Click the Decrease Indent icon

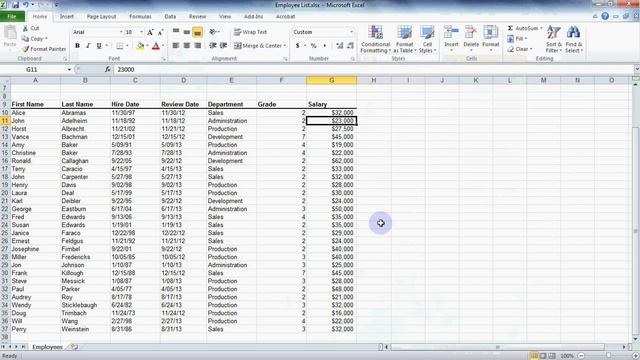[213, 46]
